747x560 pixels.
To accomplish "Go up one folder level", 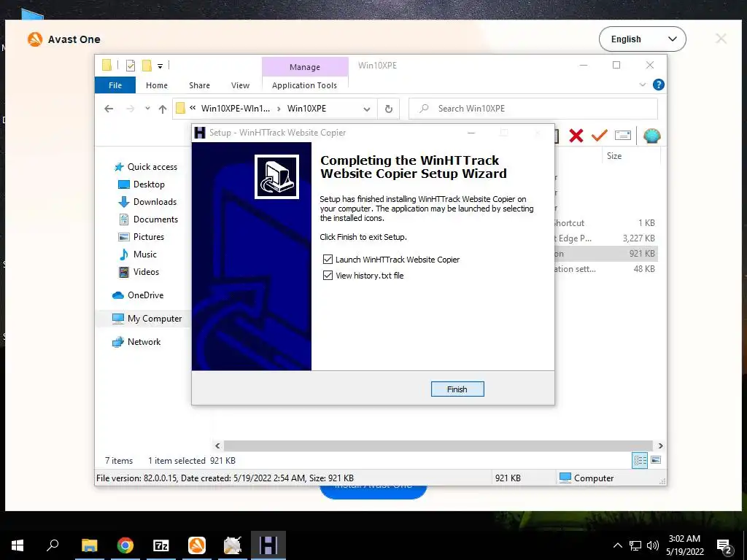I will [x=163, y=109].
